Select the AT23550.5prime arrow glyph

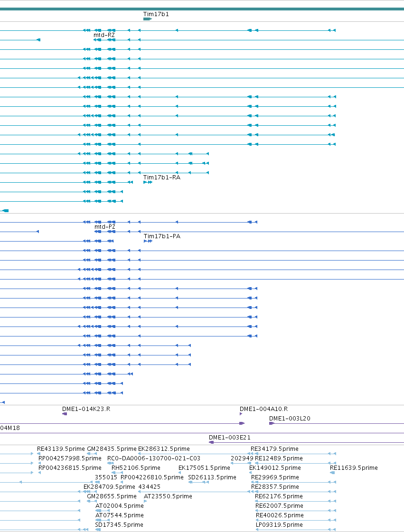(145, 501)
